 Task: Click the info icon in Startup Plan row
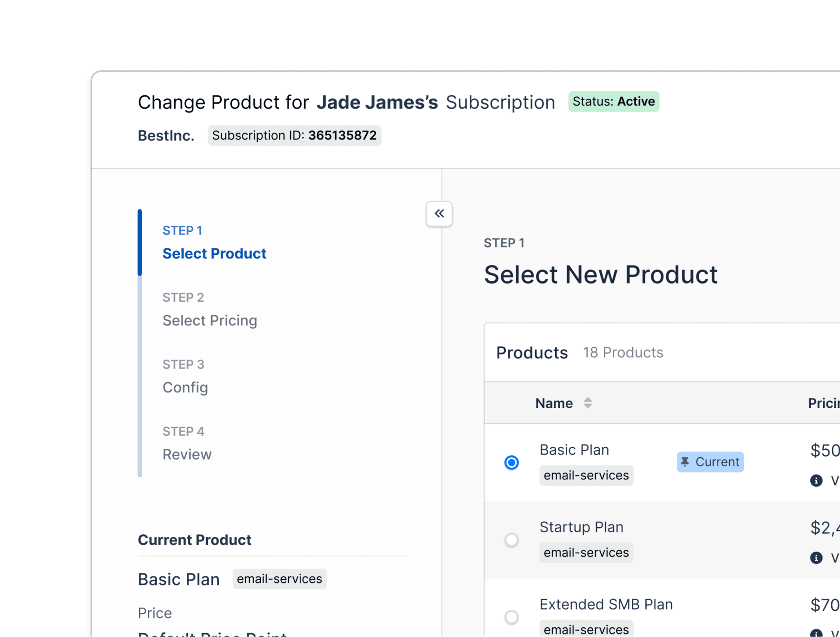tap(816, 558)
